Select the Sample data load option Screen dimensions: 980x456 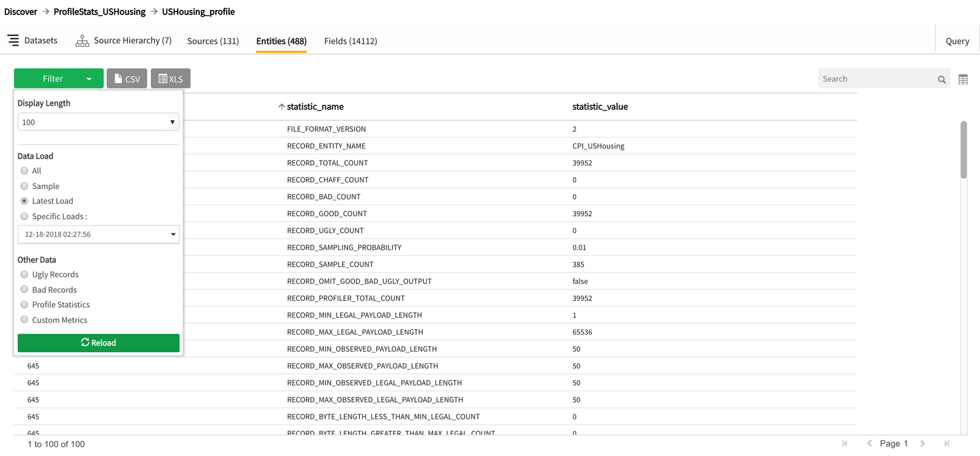click(x=24, y=186)
